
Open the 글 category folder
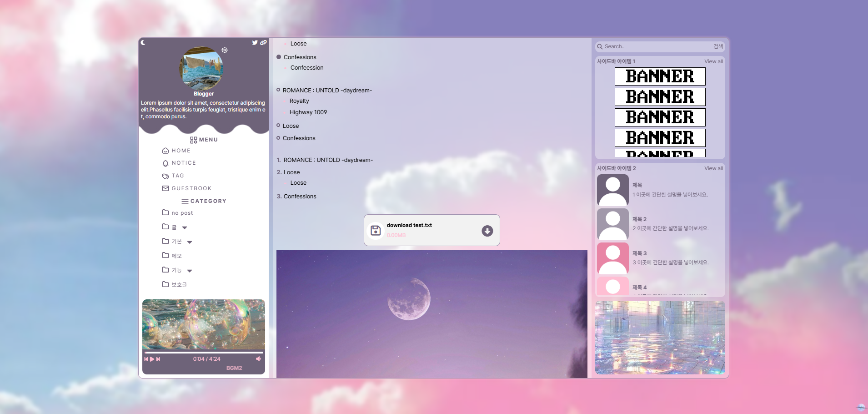(x=169, y=227)
